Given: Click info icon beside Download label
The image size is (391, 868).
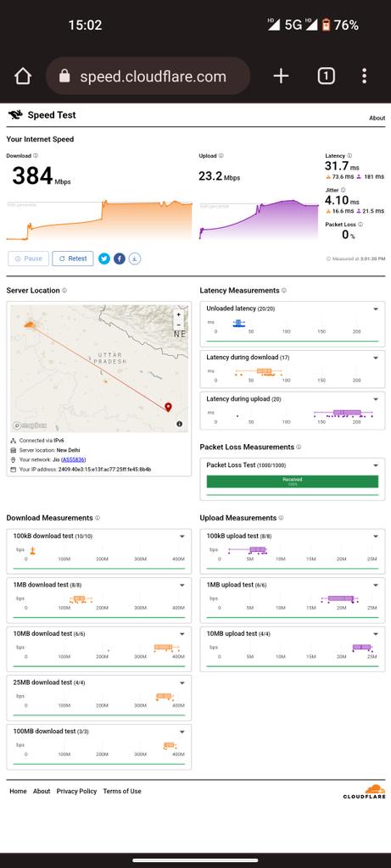Looking at the screenshot, I should point(36,156).
